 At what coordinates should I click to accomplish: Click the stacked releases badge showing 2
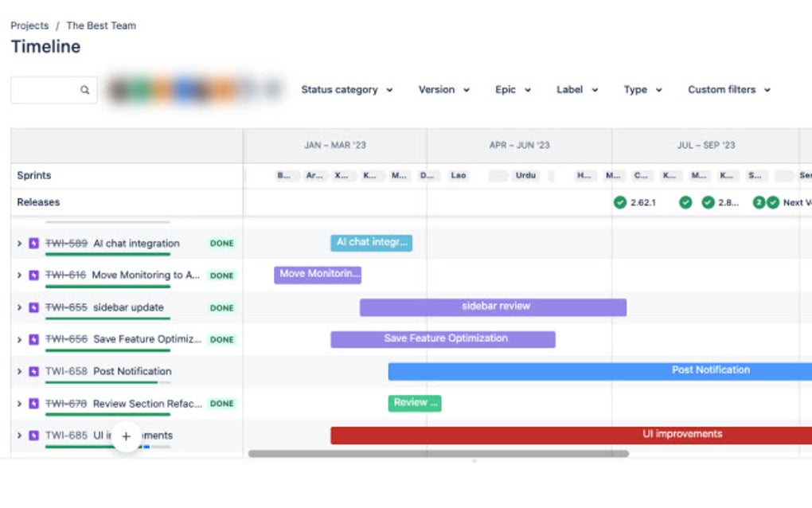(x=759, y=202)
